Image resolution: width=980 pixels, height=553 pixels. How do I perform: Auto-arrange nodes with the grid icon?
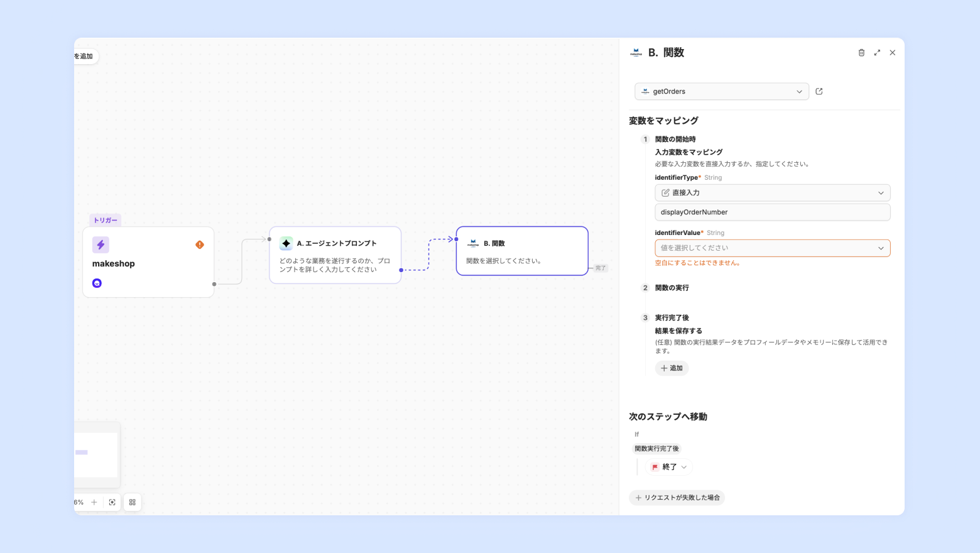[x=133, y=502]
